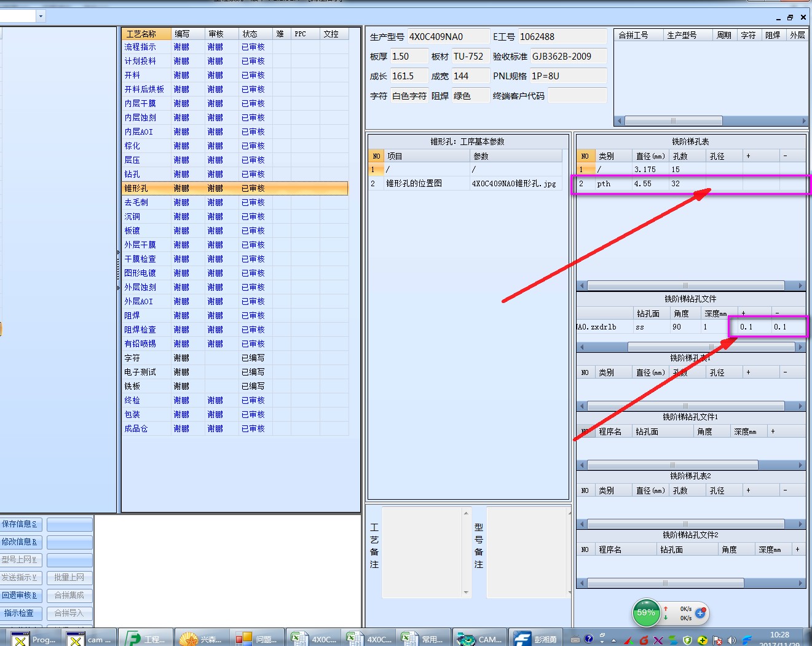Open the 彭湘勇 chat taskbar item
Viewport: 812px width, 646px height.
535,639
